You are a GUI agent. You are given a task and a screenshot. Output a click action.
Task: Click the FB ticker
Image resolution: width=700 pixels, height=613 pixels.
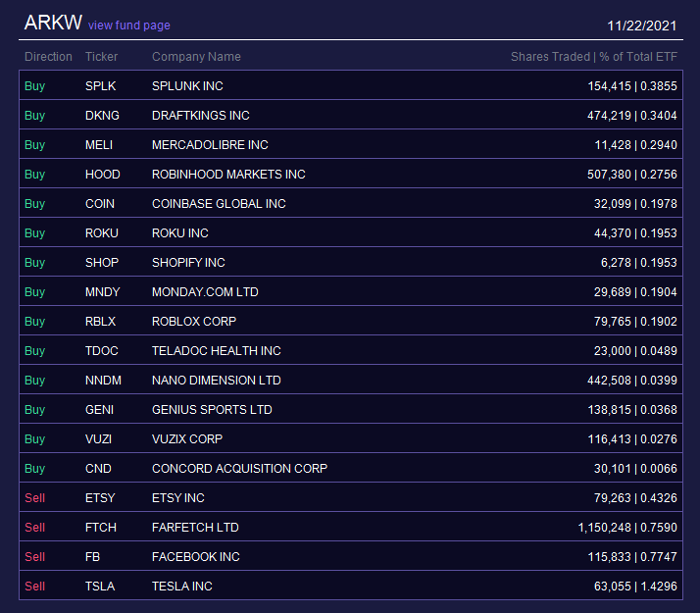tap(92, 557)
